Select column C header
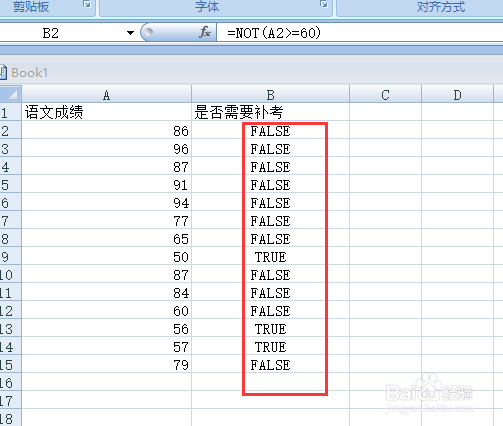503x426 pixels. click(385, 94)
